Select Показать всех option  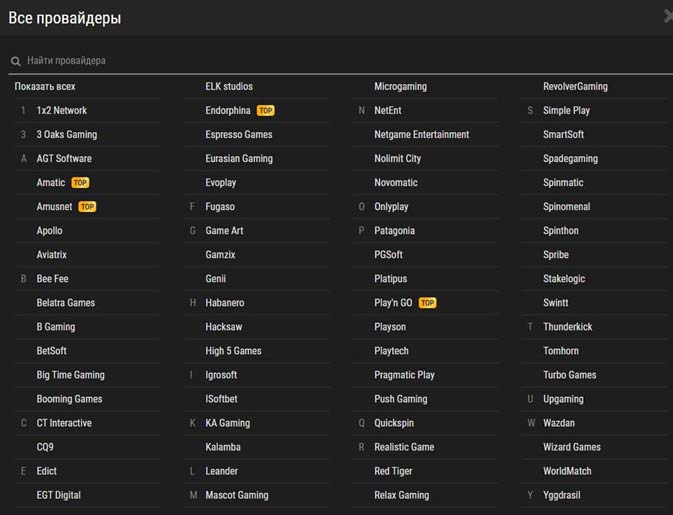(45, 87)
